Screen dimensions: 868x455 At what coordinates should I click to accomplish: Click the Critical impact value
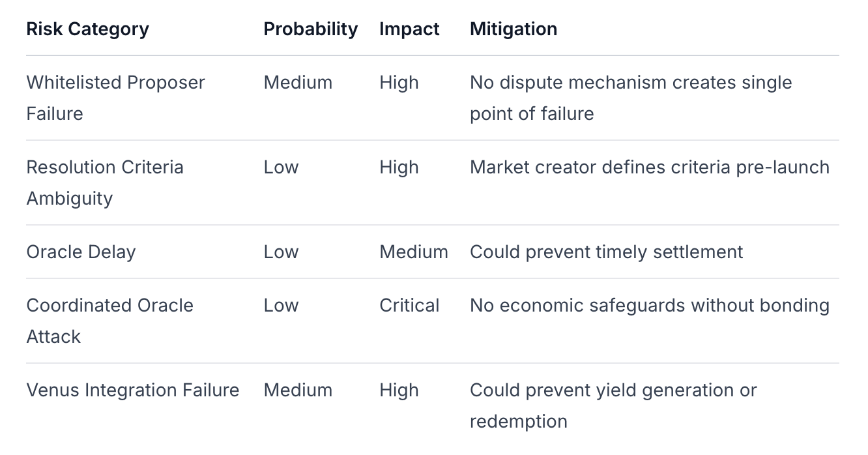click(x=409, y=306)
